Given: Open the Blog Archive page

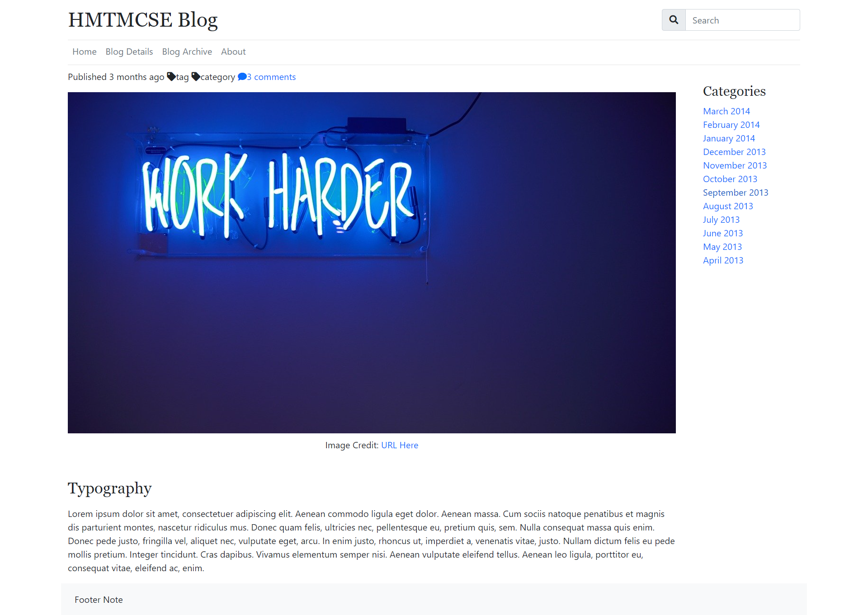Looking at the screenshot, I should [x=187, y=51].
